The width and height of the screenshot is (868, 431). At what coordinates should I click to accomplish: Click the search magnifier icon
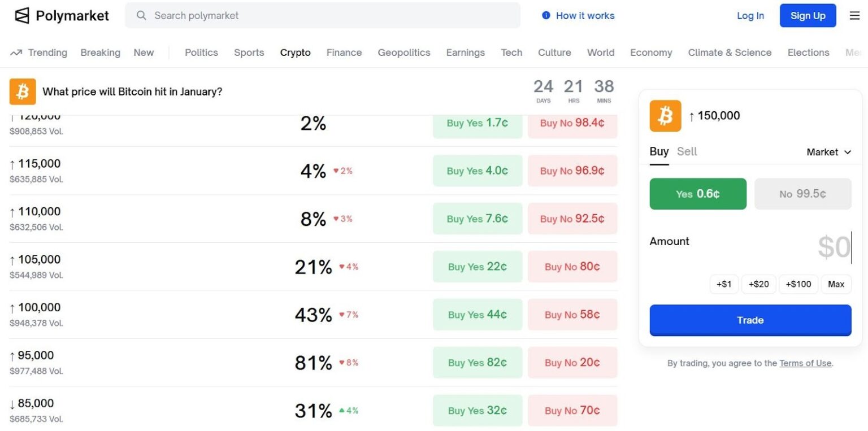pyautogui.click(x=141, y=15)
